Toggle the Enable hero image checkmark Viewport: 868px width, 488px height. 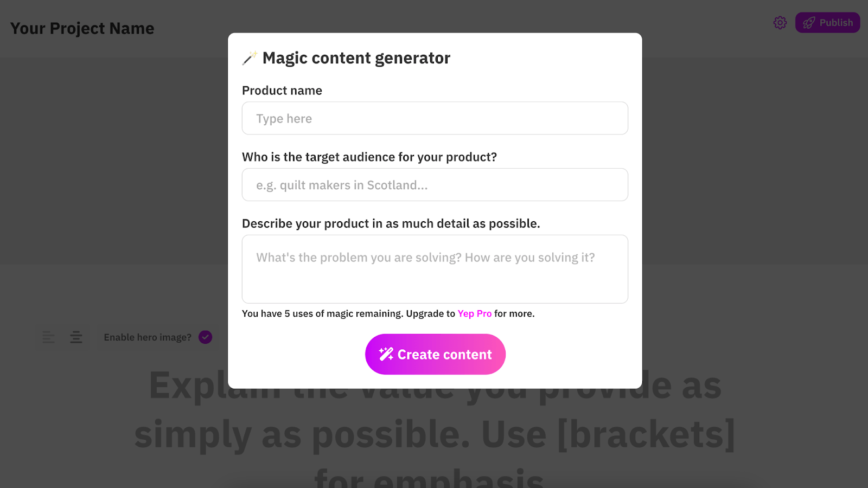(x=205, y=337)
